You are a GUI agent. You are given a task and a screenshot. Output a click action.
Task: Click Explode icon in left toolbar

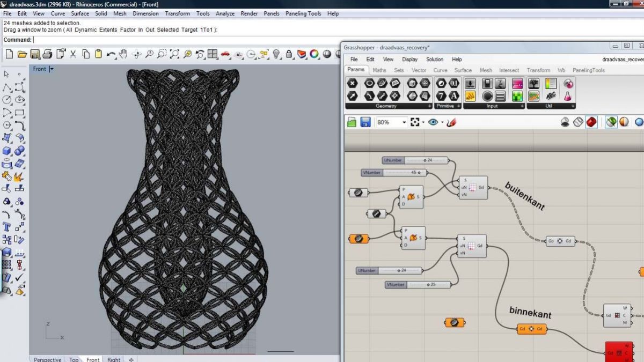tap(19, 176)
